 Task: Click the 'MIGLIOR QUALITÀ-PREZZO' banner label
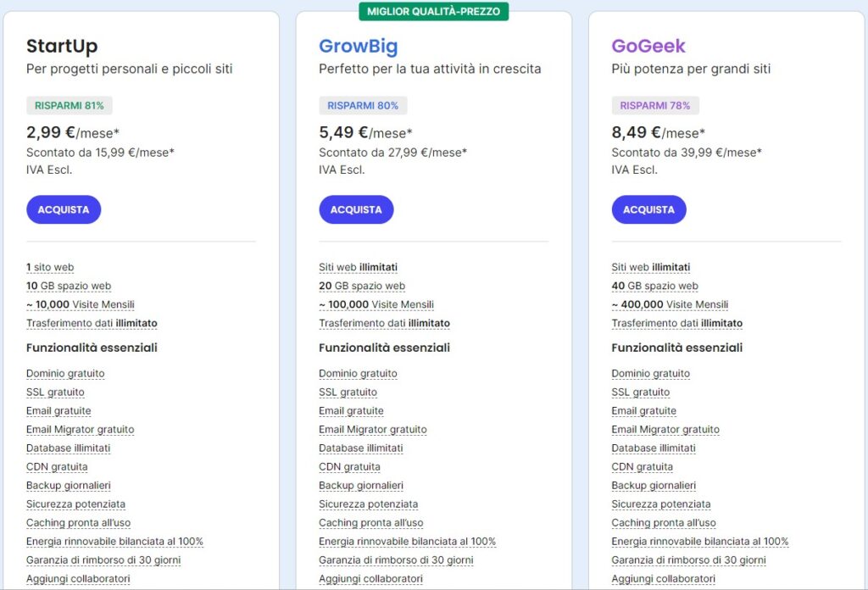click(x=433, y=11)
